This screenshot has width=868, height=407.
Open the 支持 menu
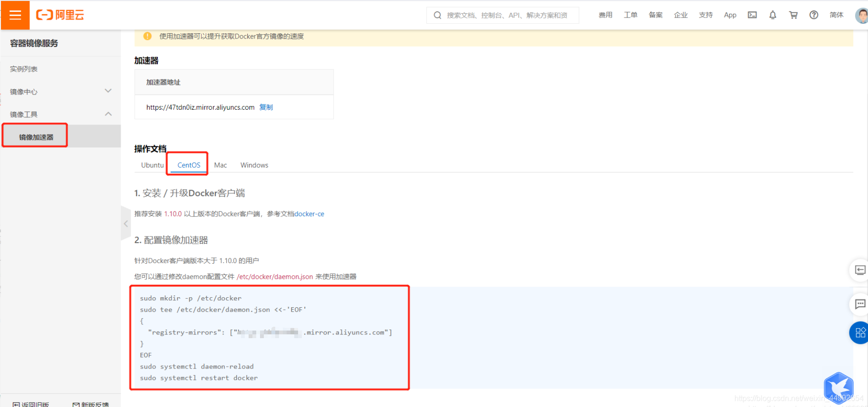[706, 15]
